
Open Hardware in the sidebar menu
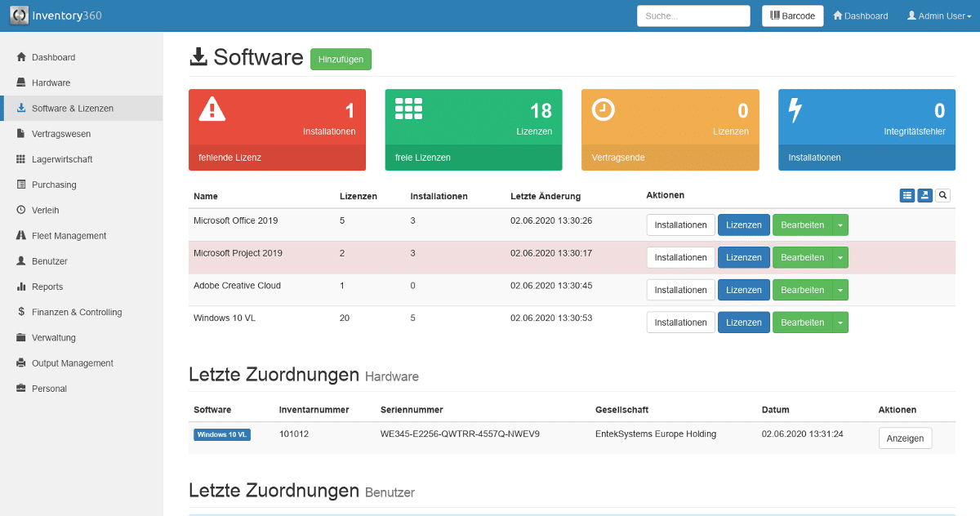(x=51, y=82)
